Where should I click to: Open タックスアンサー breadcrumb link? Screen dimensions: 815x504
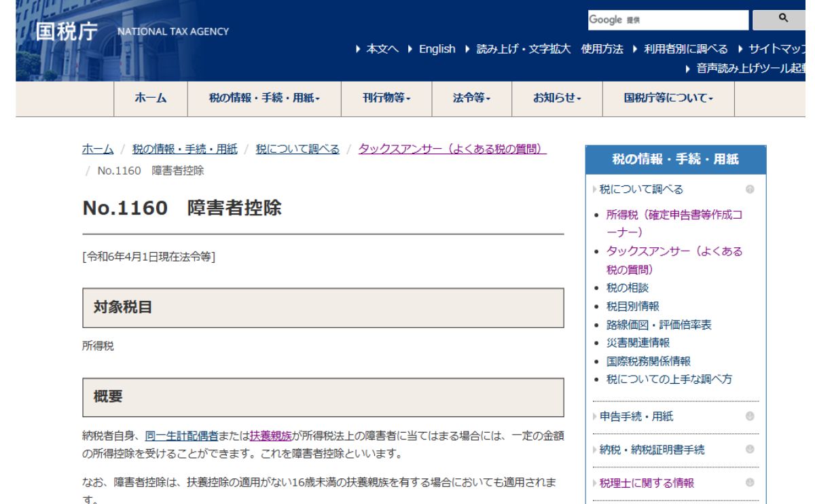tap(453, 150)
